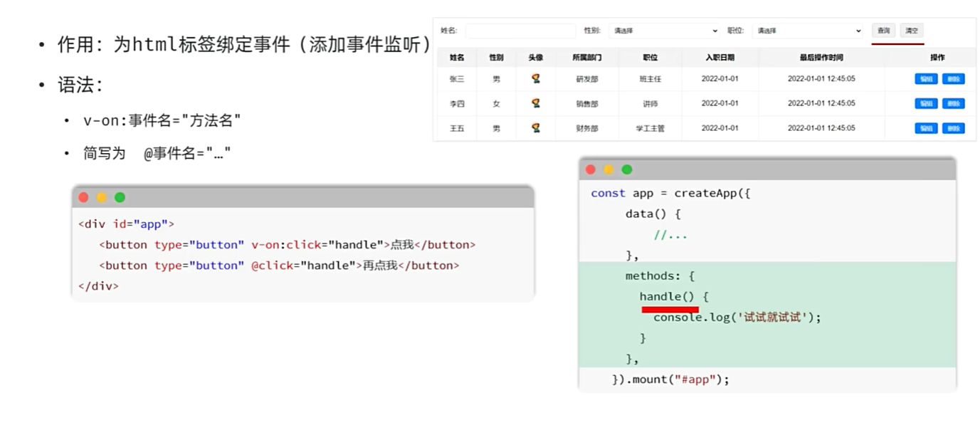Image resolution: width=980 pixels, height=435 pixels.
Task: Click green dot on HTML code window
Action: coord(120,197)
